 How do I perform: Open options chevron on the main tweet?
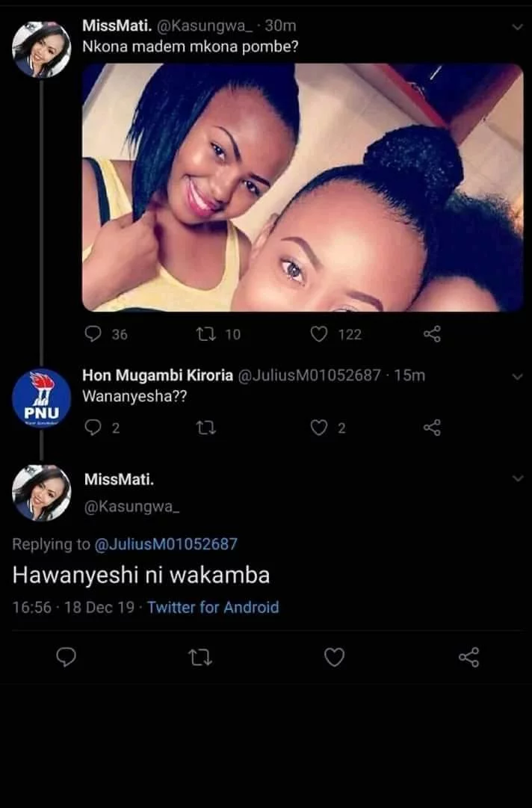[x=517, y=479]
